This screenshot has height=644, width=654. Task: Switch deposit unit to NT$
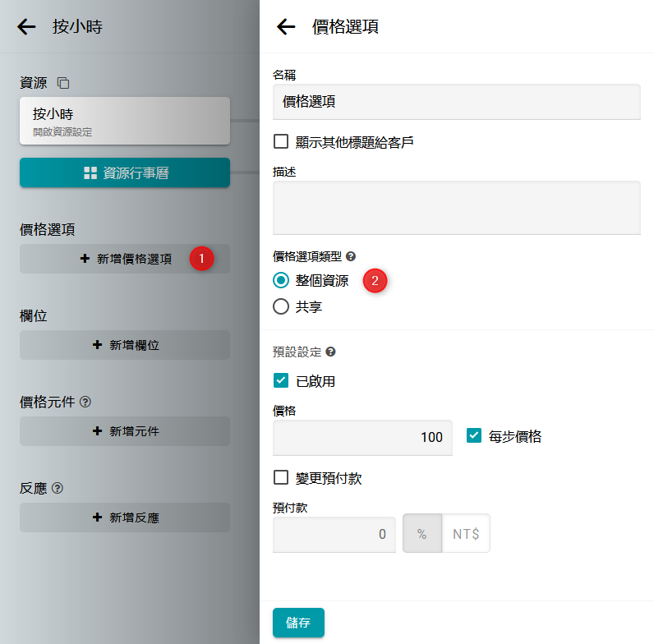(466, 534)
